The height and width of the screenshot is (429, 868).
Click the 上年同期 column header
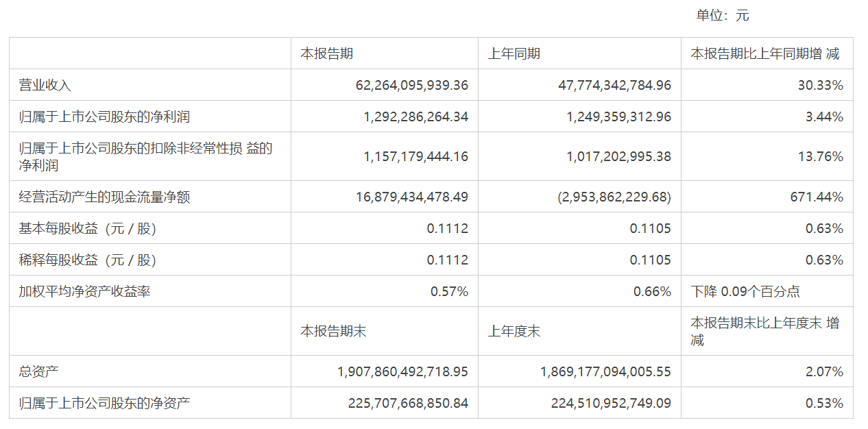(x=514, y=53)
